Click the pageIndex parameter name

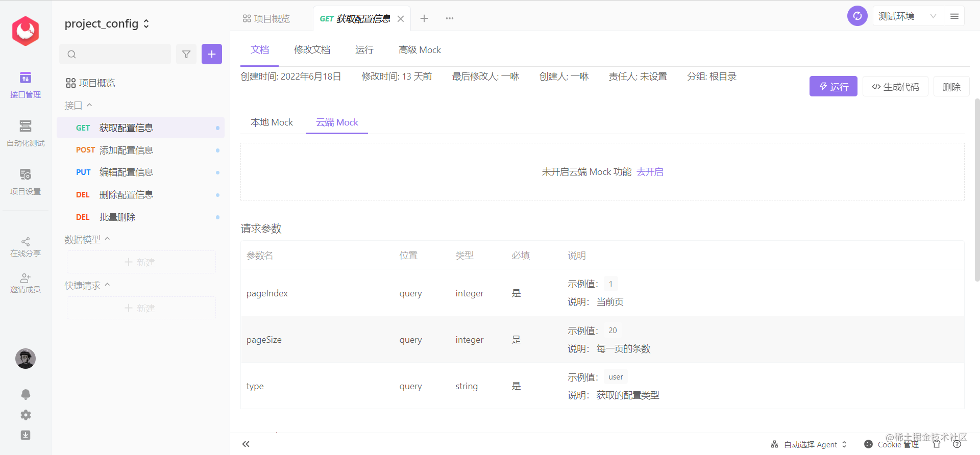(x=267, y=293)
